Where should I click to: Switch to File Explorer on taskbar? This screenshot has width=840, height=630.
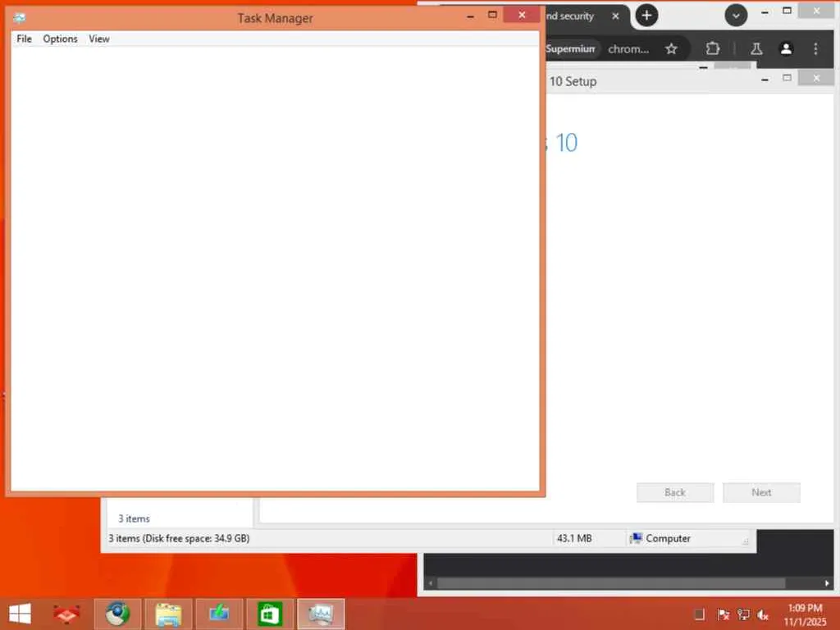click(x=168, y=614)
